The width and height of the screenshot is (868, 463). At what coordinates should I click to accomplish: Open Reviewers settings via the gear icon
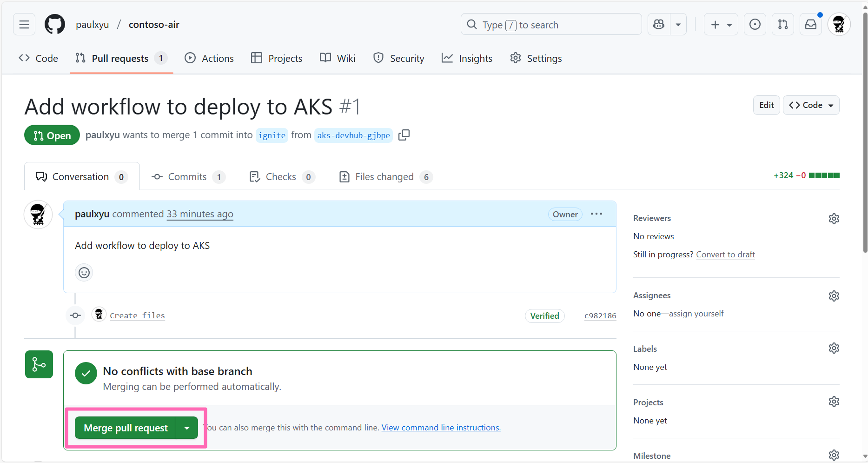pos(834,218)
